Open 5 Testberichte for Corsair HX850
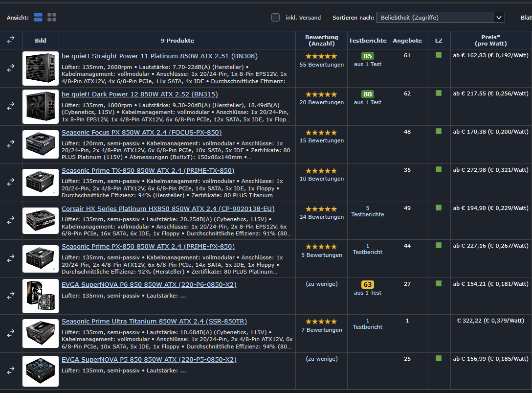This screenshot has width=532, height=393. pos(367,211)
